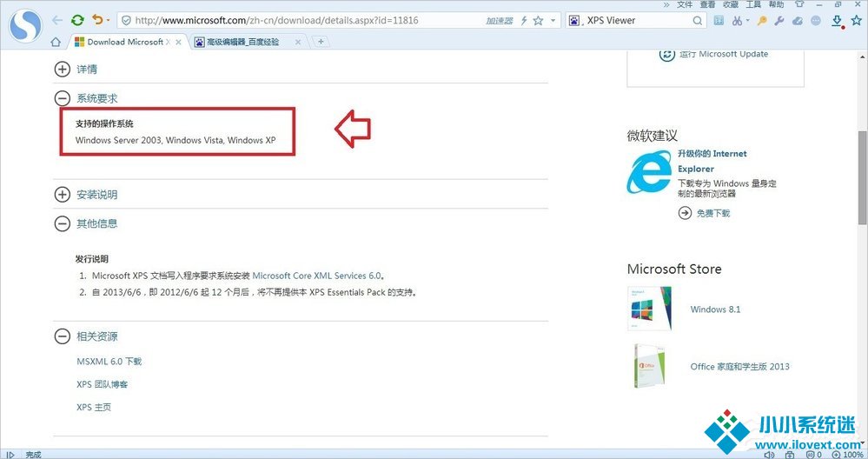
Task: Open the translate tool icon
Action: click(719, 21)
